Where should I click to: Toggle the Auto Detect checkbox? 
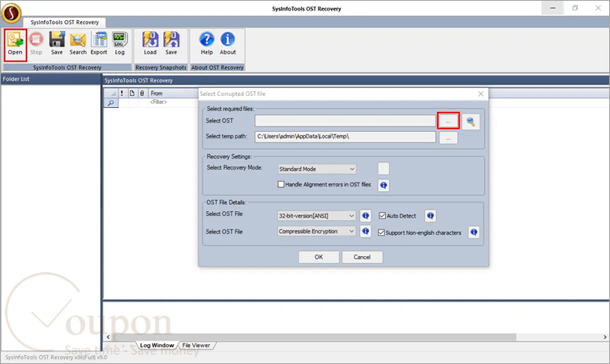382,215
